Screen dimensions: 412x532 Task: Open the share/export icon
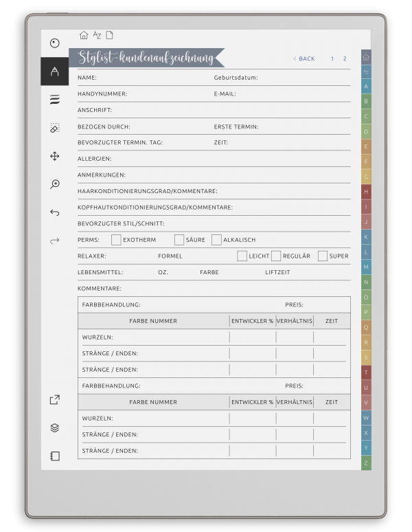pos(54,399)
